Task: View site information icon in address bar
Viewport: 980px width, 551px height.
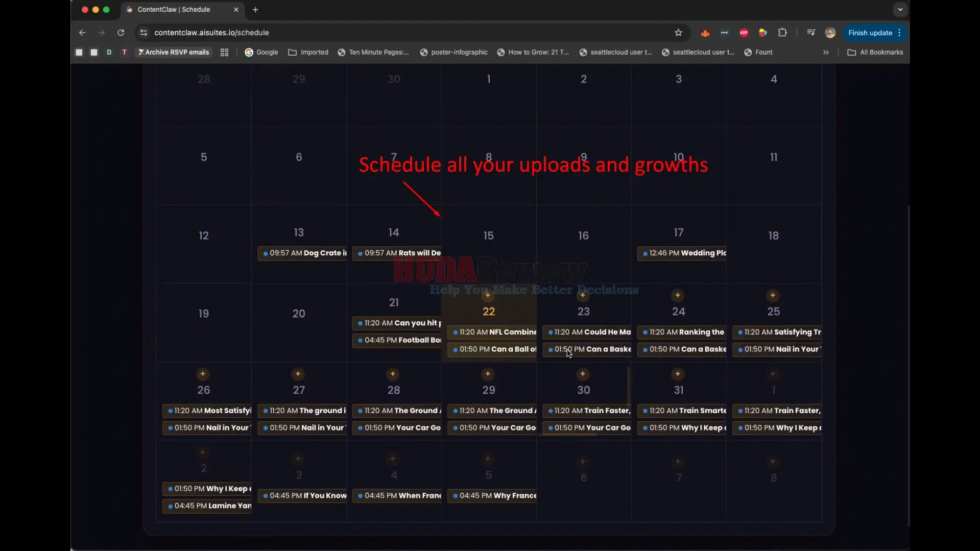Action: [x=144, y=33]
